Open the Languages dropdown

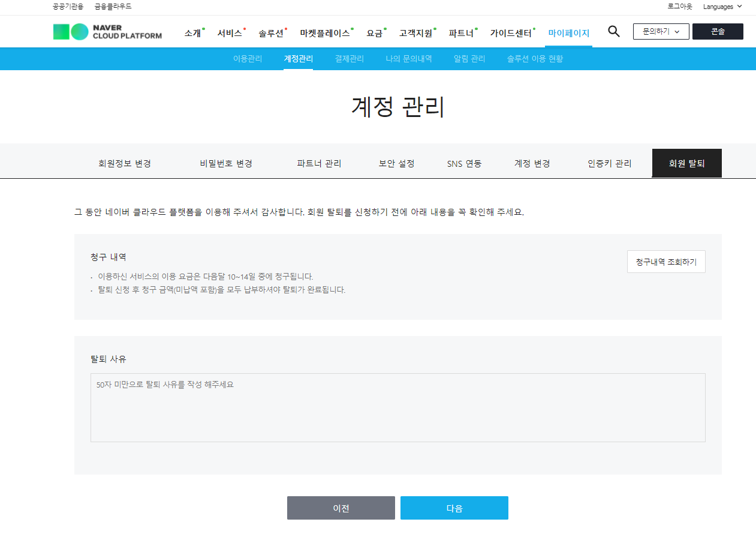pos(722,7)
